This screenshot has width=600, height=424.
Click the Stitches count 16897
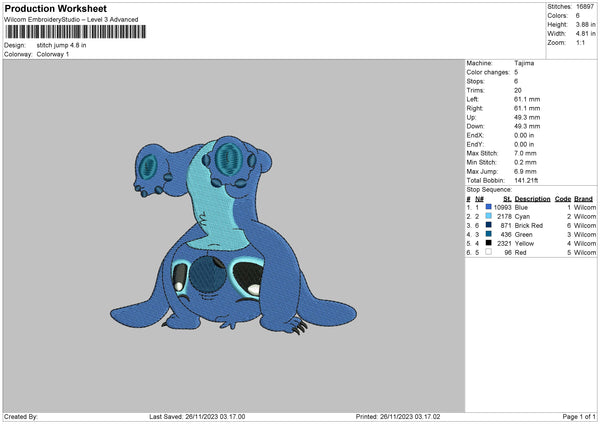pos(586,5)
